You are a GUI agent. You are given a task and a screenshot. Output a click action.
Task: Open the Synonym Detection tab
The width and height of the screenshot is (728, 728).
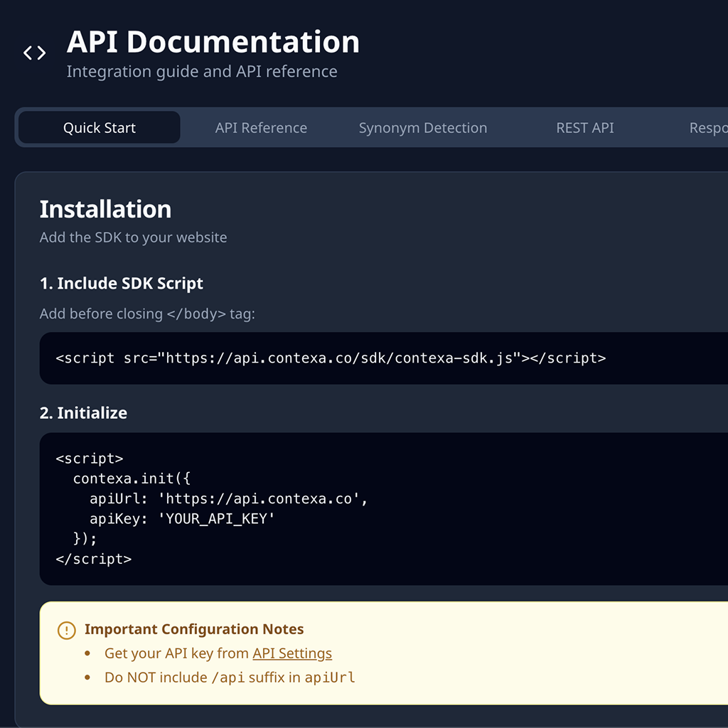pos(422,128)
